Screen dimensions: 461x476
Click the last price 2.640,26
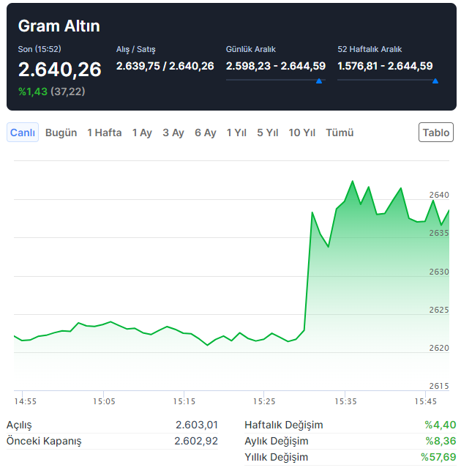(60, 70)
